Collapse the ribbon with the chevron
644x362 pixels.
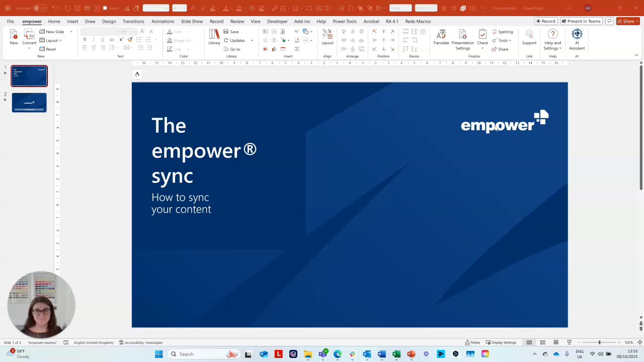click(636, 55)
